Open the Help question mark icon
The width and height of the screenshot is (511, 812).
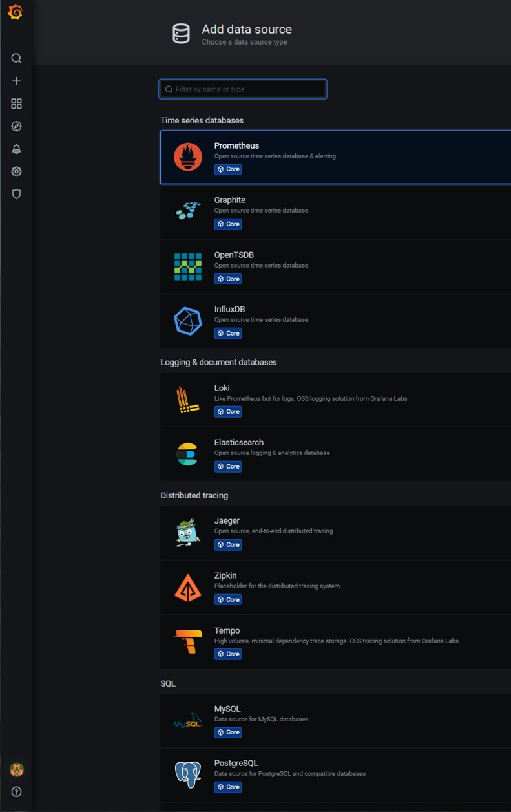(x=17, y=792)
